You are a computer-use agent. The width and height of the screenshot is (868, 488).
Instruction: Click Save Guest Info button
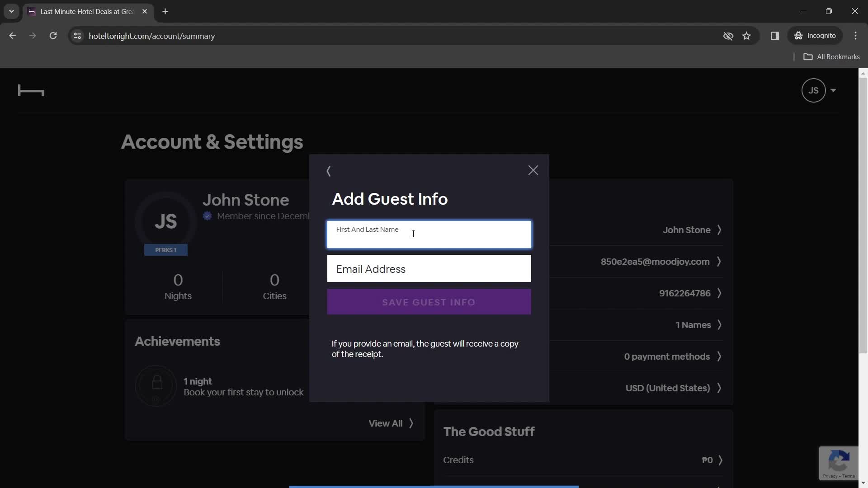point(429,302)
